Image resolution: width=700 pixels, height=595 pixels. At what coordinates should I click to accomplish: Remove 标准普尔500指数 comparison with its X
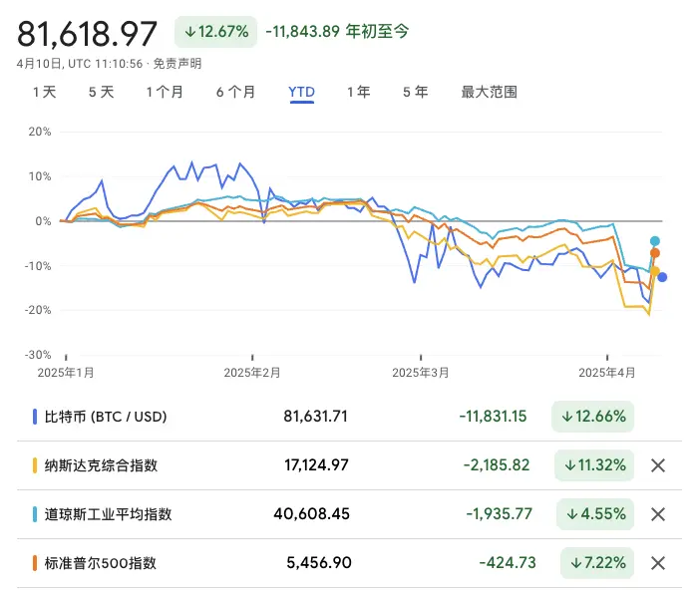coord(658,563)
